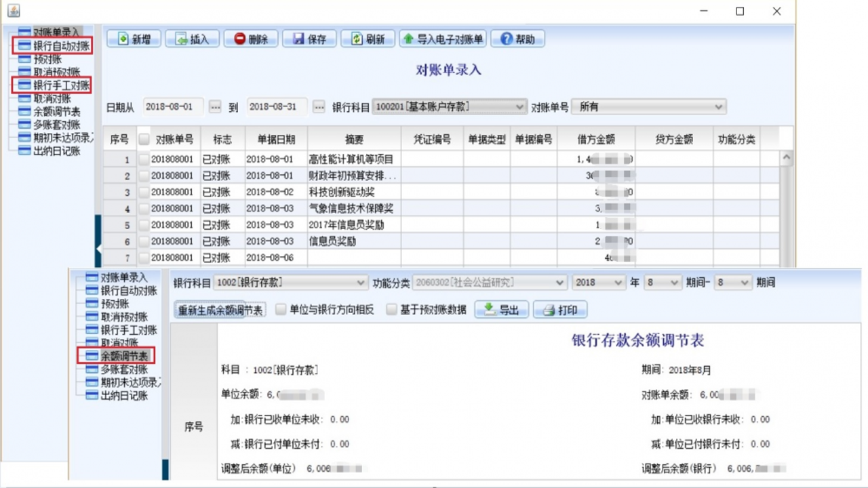This screenshot has height=488, width=868.
Task: Click the red 删除 (Delete) toolbar button
Action: pos(251,39)
